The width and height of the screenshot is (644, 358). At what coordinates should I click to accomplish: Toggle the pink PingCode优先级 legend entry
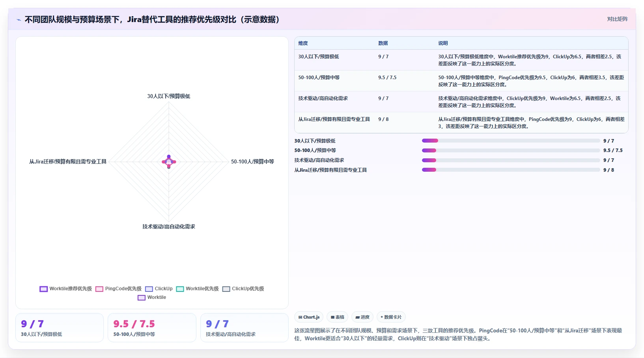[118, 289]
